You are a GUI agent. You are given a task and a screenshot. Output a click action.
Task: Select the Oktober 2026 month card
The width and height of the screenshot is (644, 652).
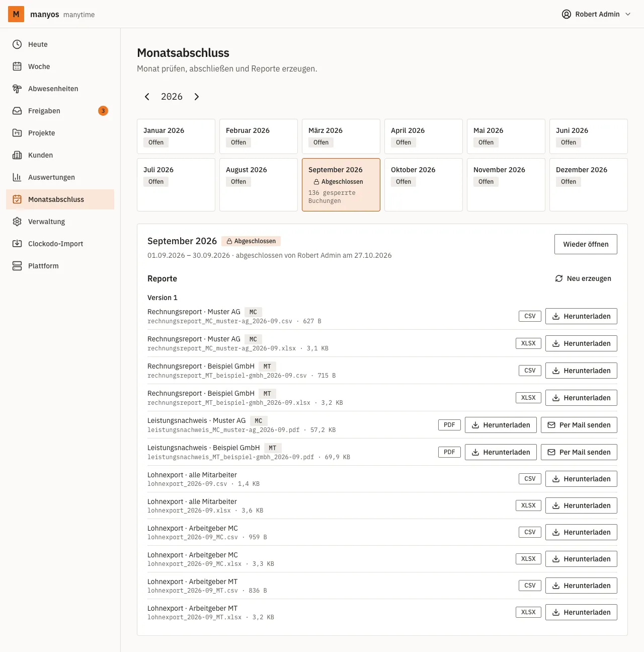424,185
